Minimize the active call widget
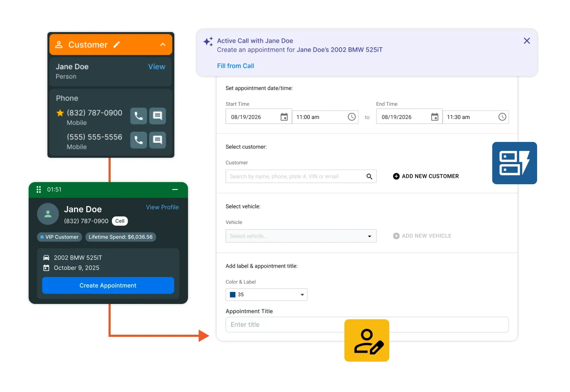This screenshot has height=392, width=570. [175, 189]
